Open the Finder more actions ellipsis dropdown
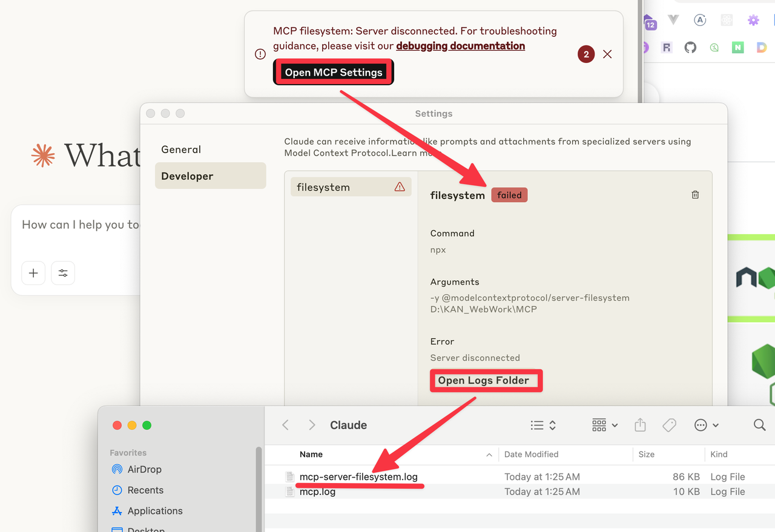Image resolution: width=775 pixels, height=532 pixels. click(707, 425)
